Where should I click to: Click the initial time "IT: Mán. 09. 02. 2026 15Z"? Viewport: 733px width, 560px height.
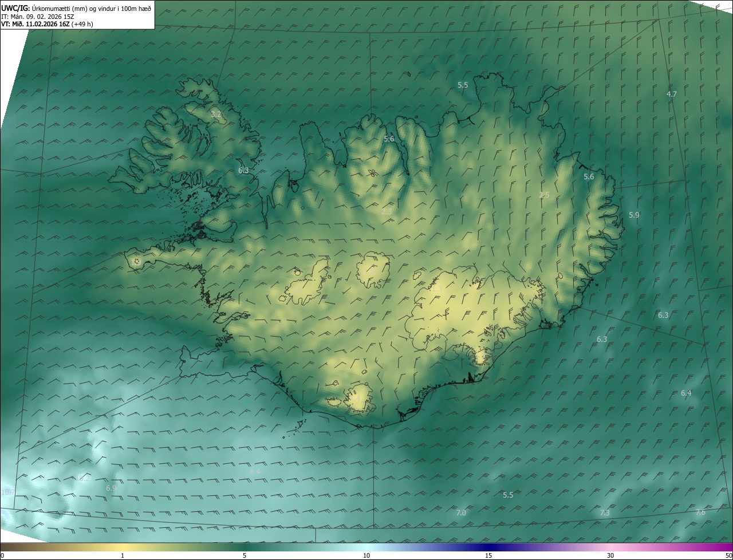coord(37,17)
